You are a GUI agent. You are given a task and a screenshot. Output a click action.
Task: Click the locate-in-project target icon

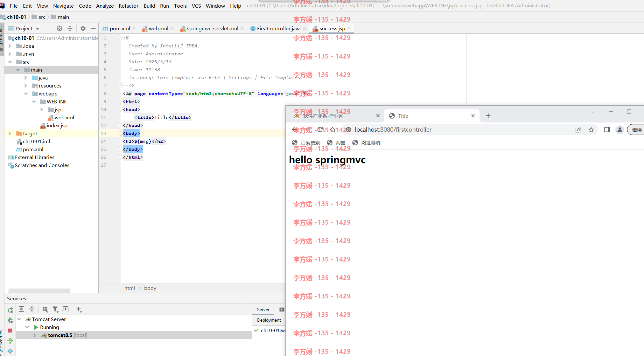[59, 28]
